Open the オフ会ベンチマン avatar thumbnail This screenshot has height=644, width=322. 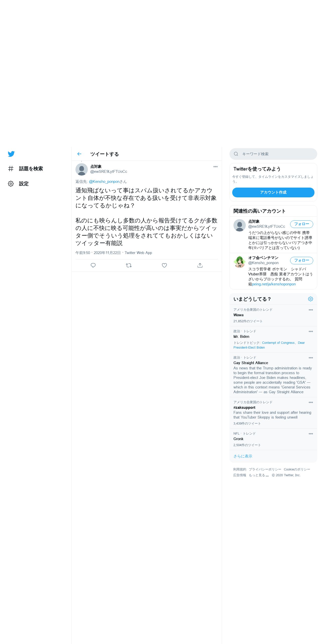click(239, 262)
